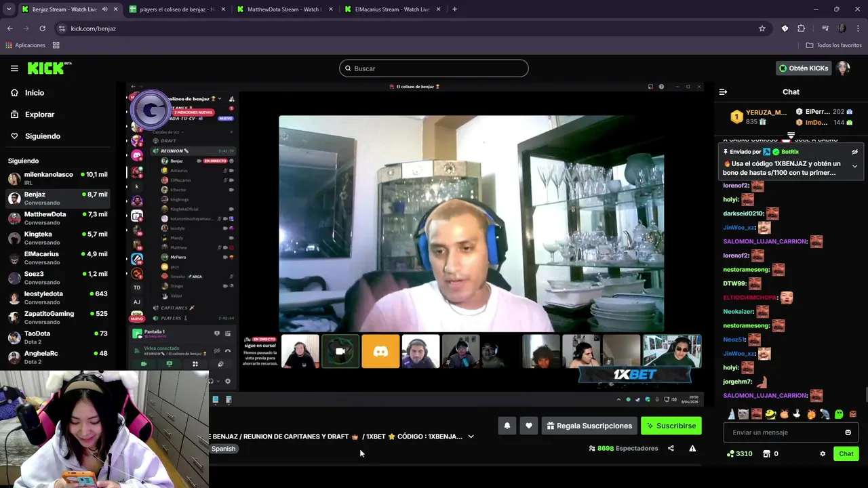The width and height of the screenshot is (868, 488).
Task: Reload the page
Action: [42, 28]
